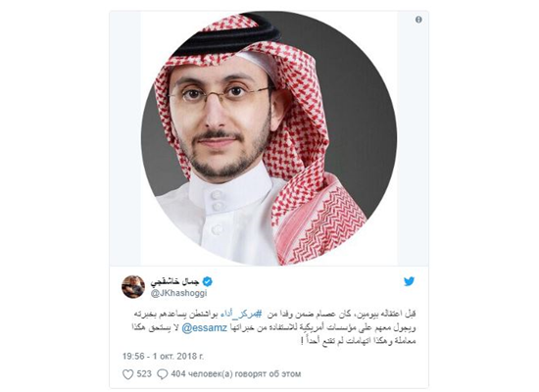539x392 pixels.
Task: Open the @JKhashoggi handle link
Action: coord(178,293)
